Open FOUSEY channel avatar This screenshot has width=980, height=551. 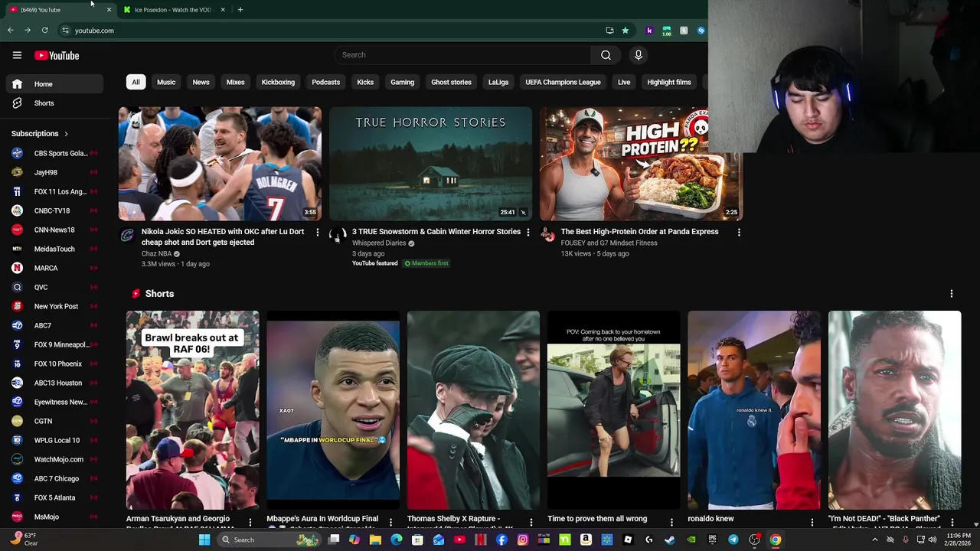[x=547, y=236]
